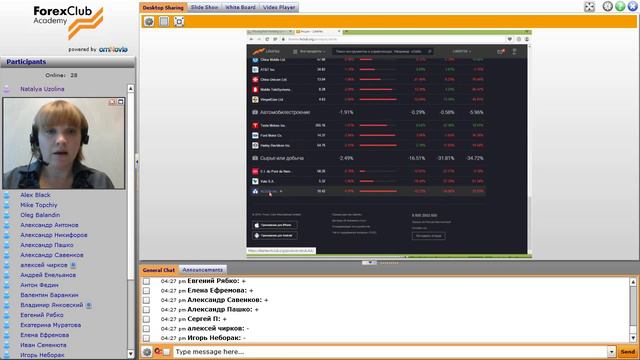Check the box for Александр Пашко's message
This screenshot has width=640, height=360.
(x=146, y=310)
